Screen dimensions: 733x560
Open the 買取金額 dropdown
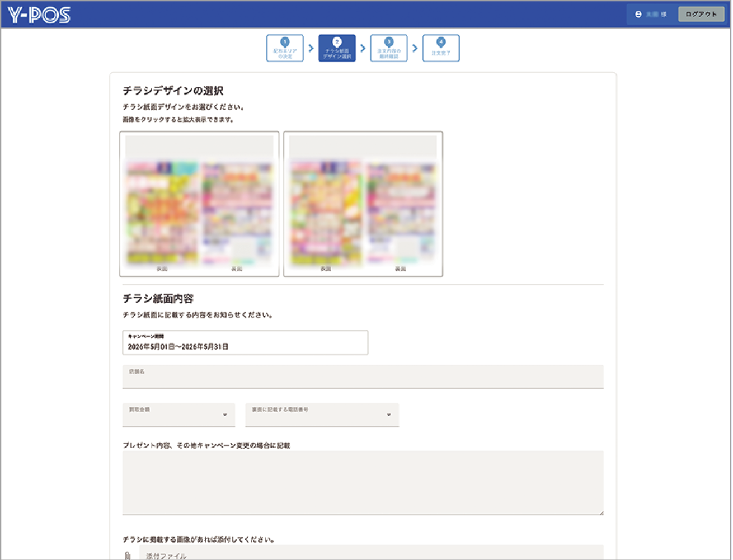click(178, 415)
